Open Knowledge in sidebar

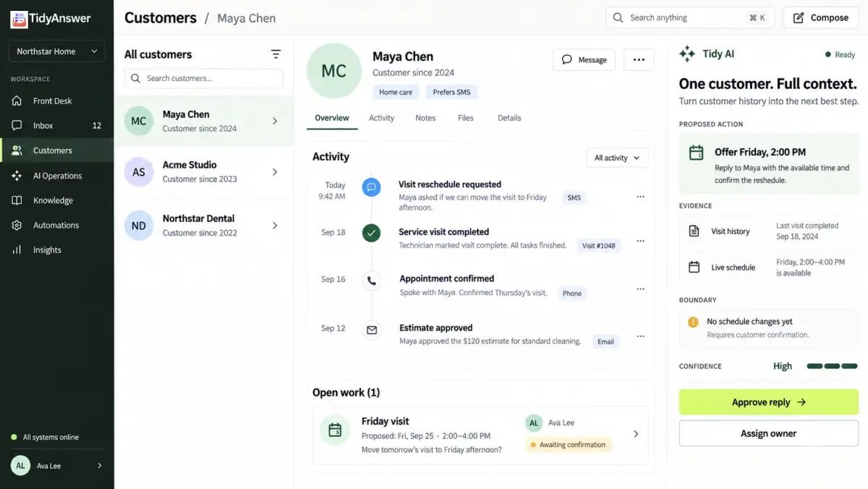click(x=57, y=200)
